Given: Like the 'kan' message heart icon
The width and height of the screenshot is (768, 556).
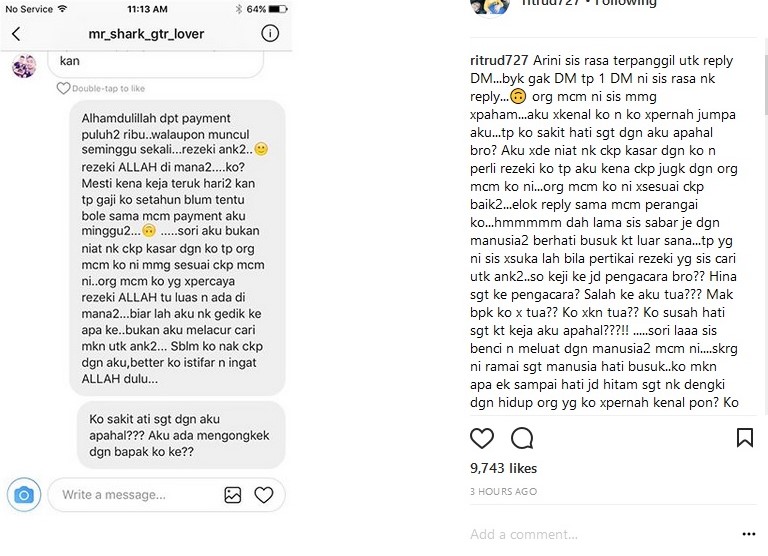Looking at the screenshot, I should [63, 89].
